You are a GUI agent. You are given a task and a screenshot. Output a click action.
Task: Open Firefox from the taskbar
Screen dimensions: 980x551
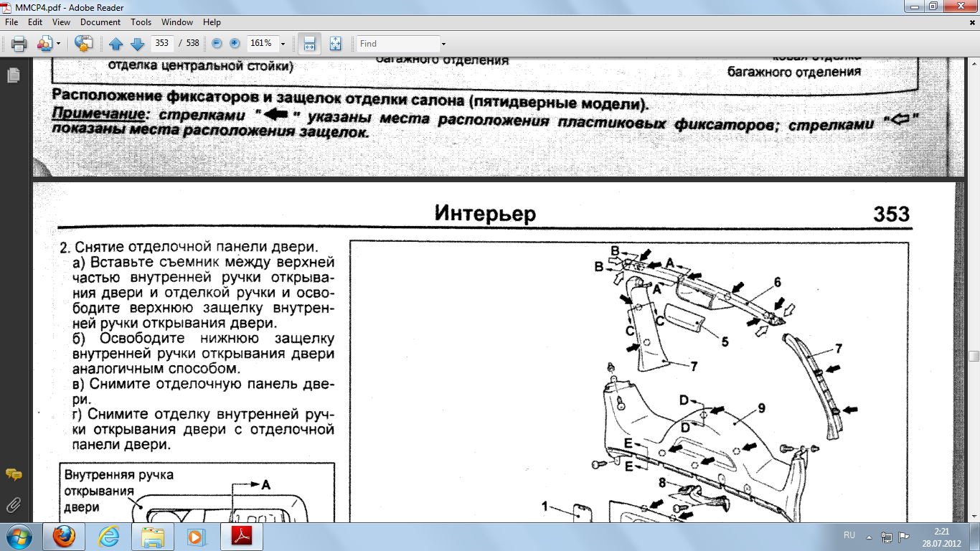64,536
